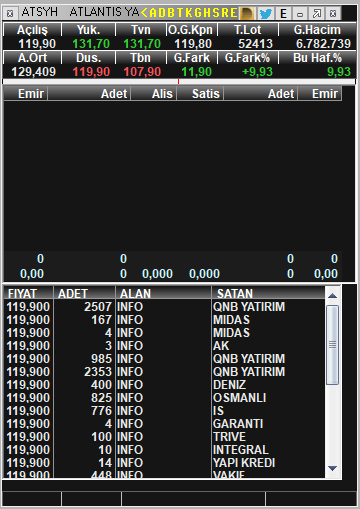Select the T.Lot value 52413
This screenshot has width=360, height=509.
255,44
